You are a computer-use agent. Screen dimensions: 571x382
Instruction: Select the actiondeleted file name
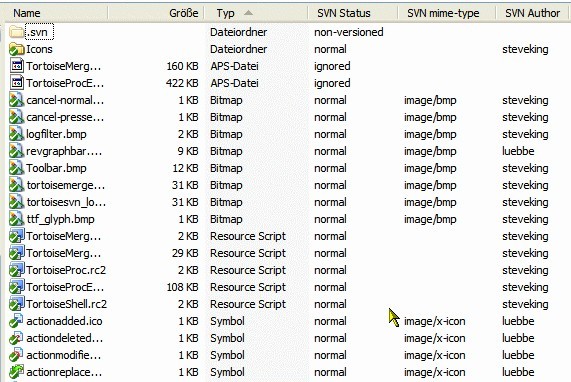pos(65,338)
